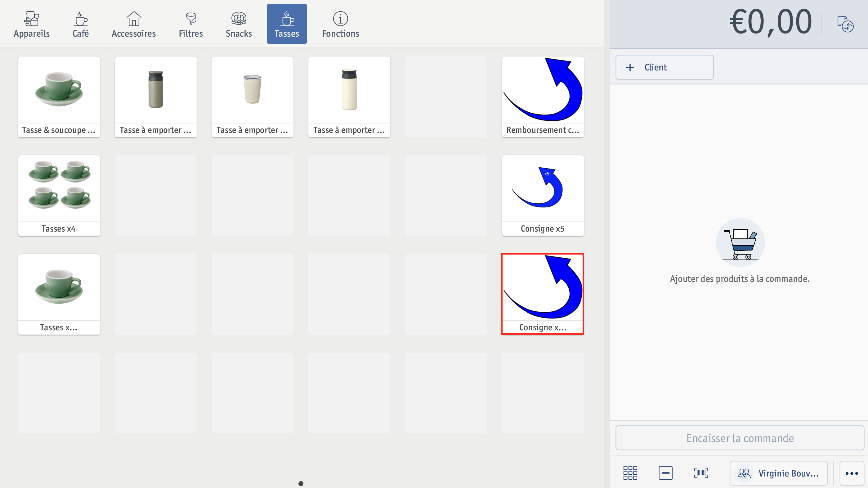Image resolution: width=868 pixels, height=488 pixels.
Task: Select the active Tasses tab
Action: click(287, 24)
